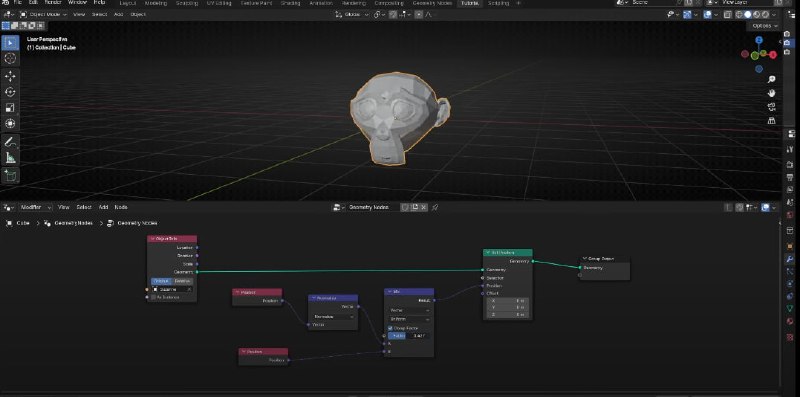Toggle Clamp Factor checkbox in Mix node
This screenshot has width=800, height=397.
click(390, 328)
